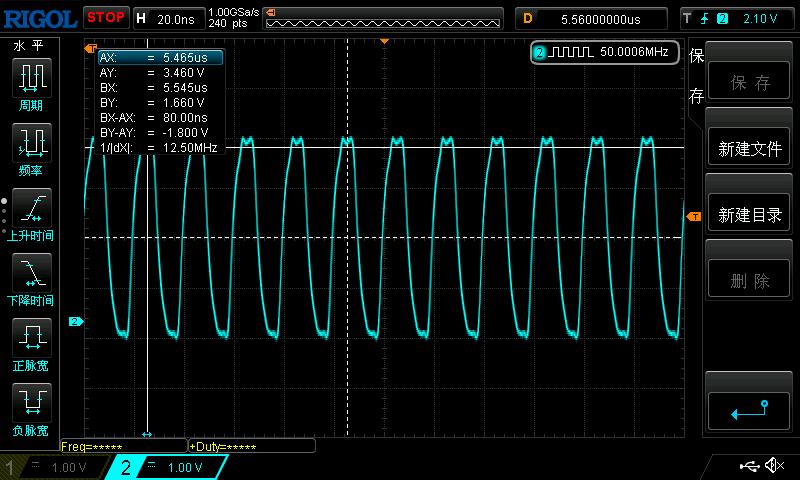Click the USB connection icon
800x480 pixels.
point(748,466)
